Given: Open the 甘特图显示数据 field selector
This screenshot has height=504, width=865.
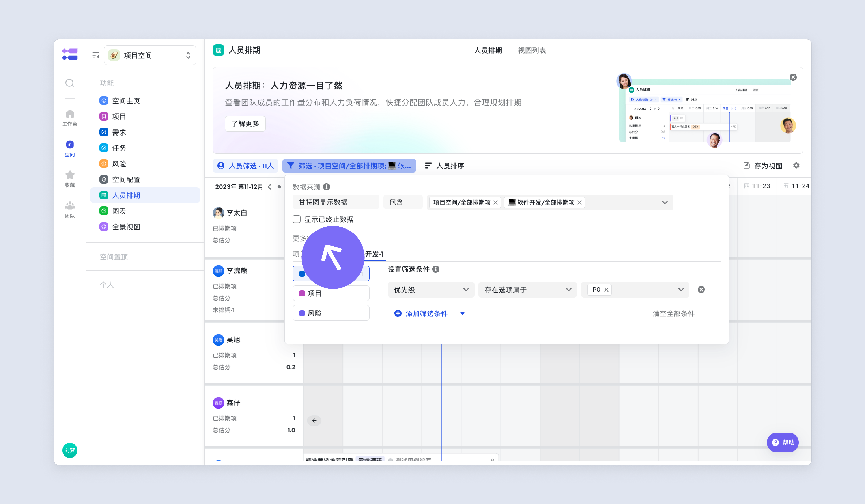Looking at the screenshot, I should pos(336,202).
